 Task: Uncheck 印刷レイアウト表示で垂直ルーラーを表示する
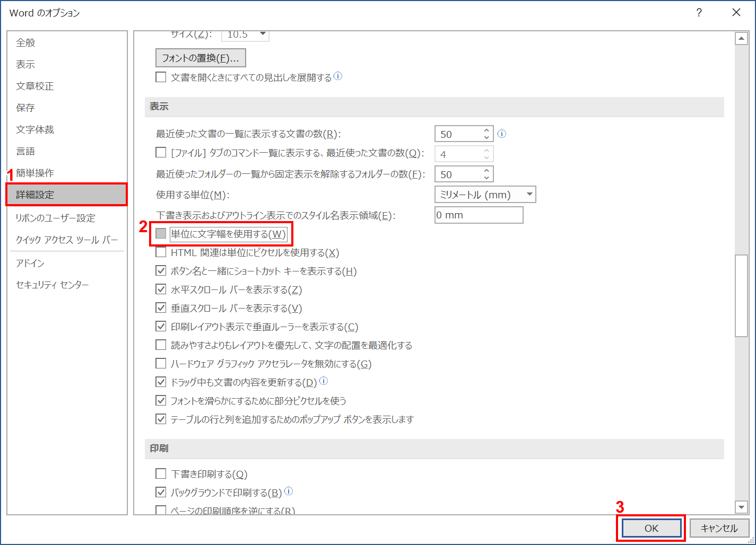[x=161, y=327]
